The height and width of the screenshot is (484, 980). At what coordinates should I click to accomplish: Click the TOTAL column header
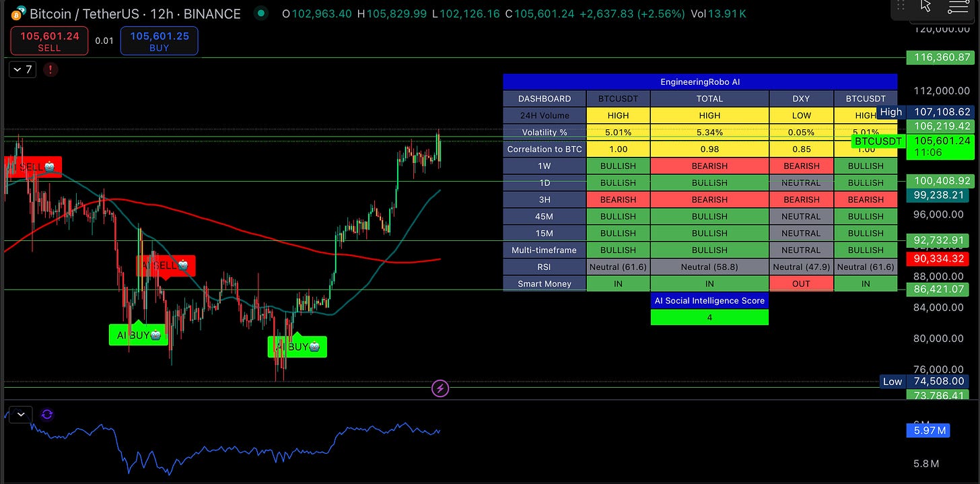click(709, 98)
